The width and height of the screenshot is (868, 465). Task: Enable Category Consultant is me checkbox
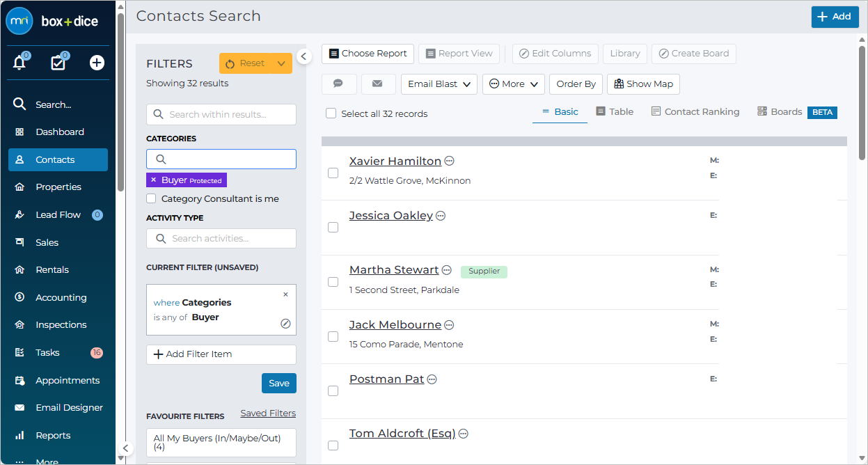[151, 198]
